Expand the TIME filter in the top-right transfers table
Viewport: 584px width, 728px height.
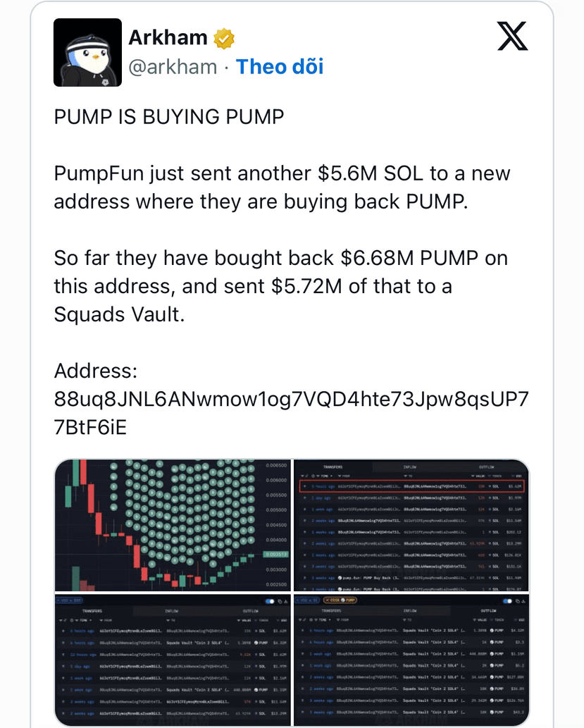point(323,476)
